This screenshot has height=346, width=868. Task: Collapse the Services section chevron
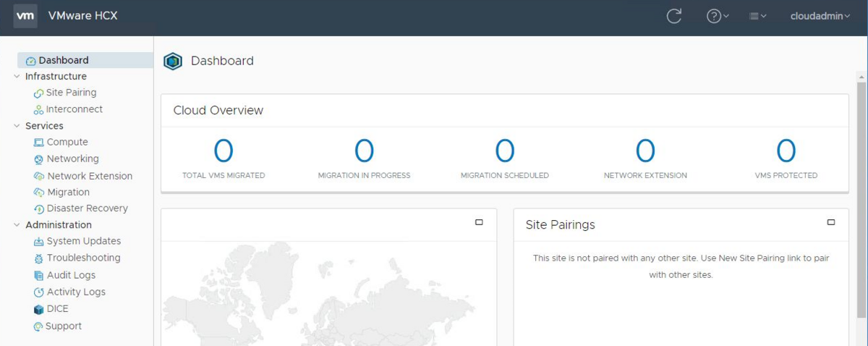click(x=17, y=125)
